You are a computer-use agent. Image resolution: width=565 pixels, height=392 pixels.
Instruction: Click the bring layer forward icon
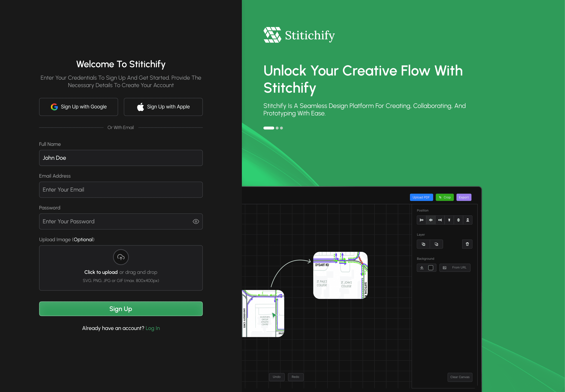tap(423, 244)
